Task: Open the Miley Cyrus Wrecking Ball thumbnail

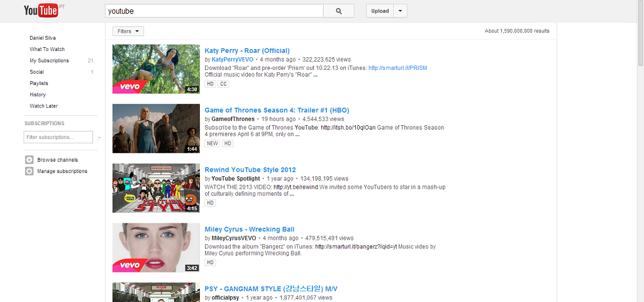Action: pos(156,248)
